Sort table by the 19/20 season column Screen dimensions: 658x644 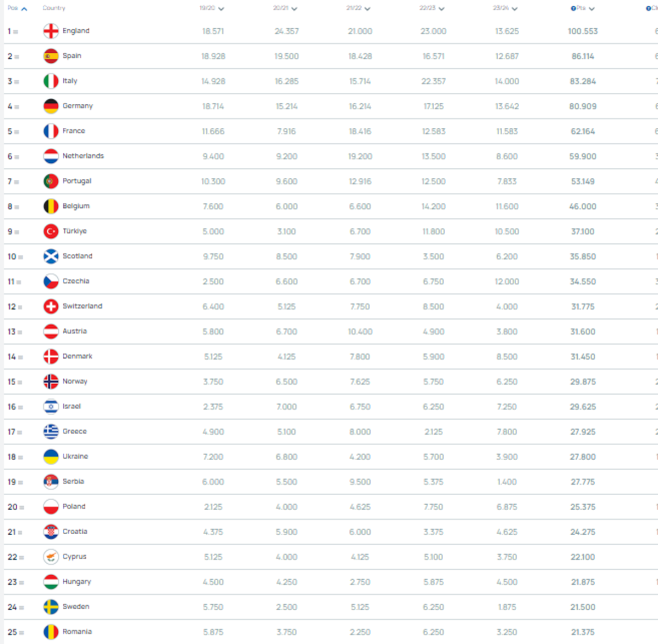(212, 9)
